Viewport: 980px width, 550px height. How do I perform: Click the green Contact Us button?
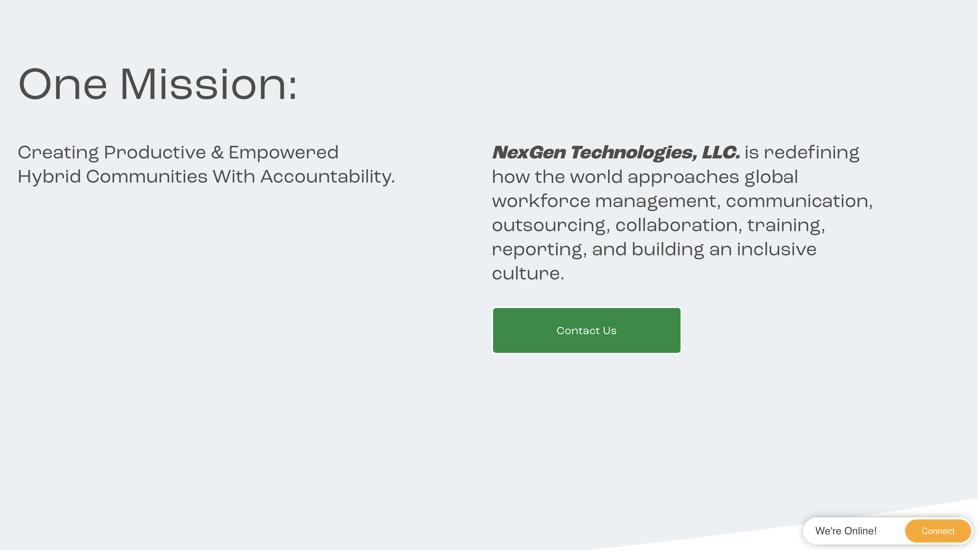click(x=586, y=330)
